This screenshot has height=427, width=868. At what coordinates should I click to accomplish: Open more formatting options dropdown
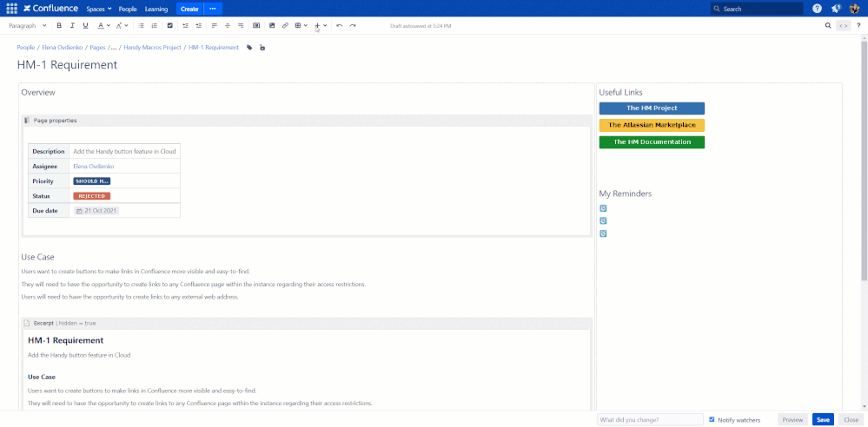coord(123,25)
